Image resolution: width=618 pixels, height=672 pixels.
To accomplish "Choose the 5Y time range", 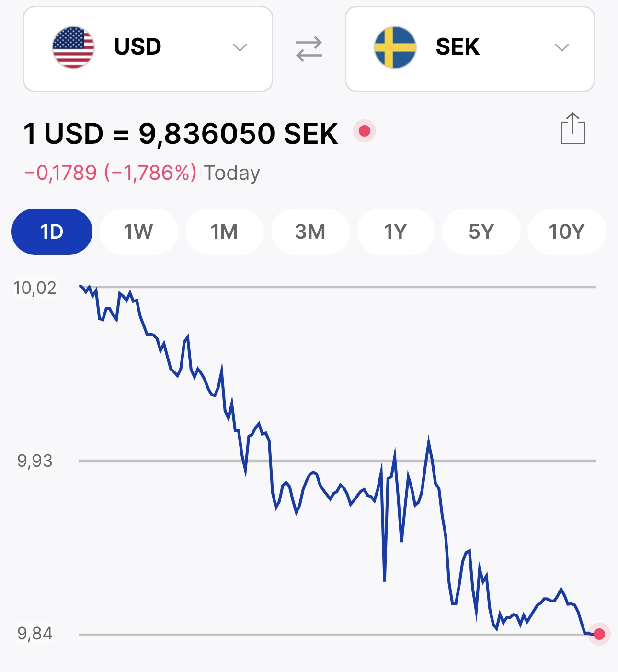I will pyautogui.click(x=481, y=232).
